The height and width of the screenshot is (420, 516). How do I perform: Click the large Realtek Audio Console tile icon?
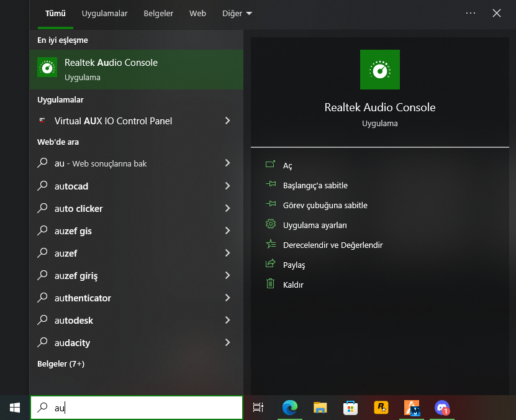[x=380, y=70]
